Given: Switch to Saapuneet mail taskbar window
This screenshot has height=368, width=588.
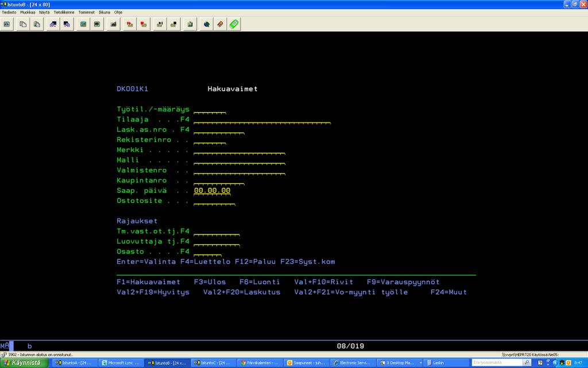Looking at the screenshot, I should [x=307, y=363].
